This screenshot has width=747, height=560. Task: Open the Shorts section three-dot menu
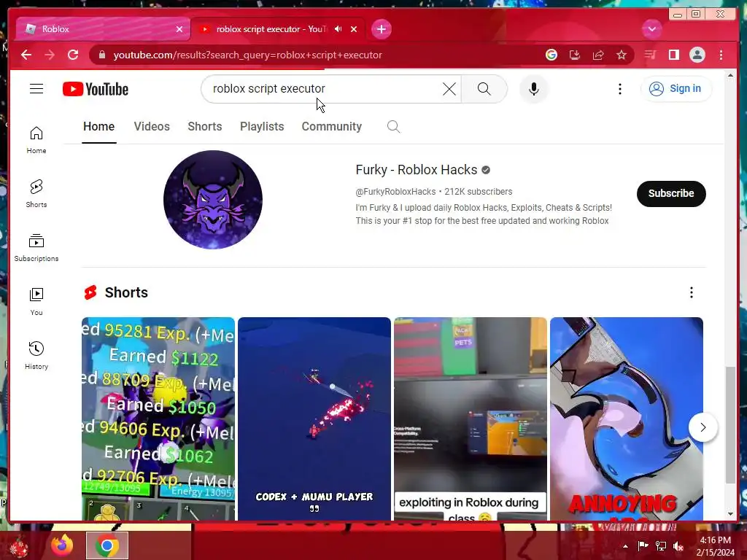(x=692, y=292)
